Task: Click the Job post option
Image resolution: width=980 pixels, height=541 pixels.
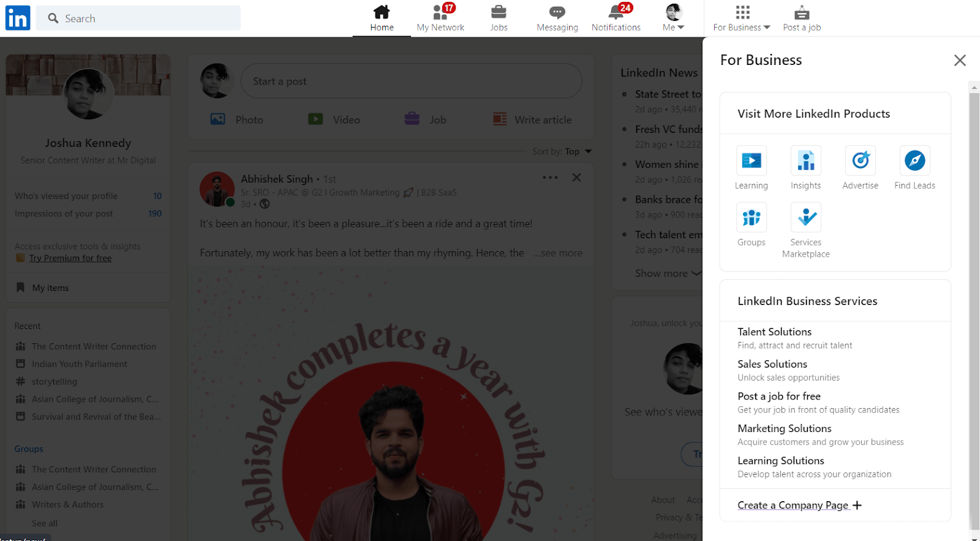Action: tap(425, 119)
